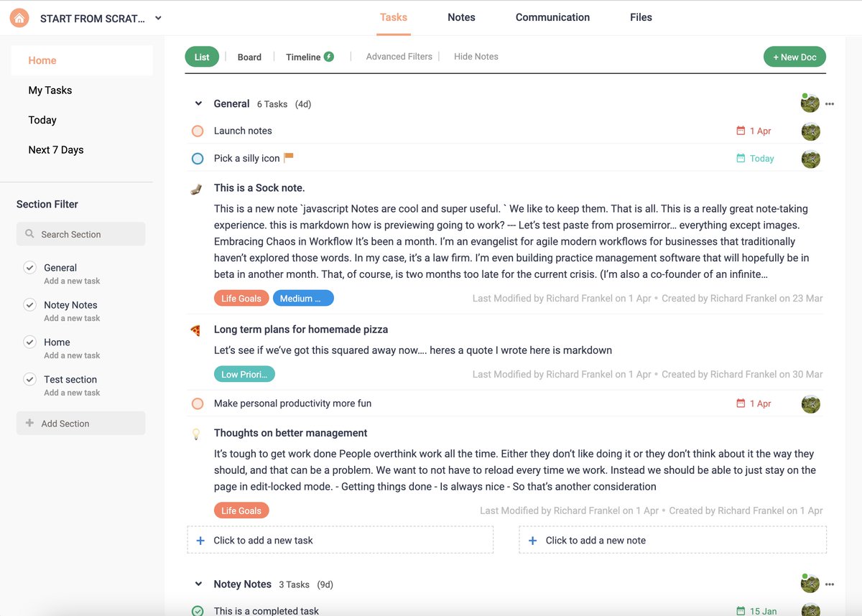Collapse the General tasks section

pyautogui.click(x=198, y=103)
